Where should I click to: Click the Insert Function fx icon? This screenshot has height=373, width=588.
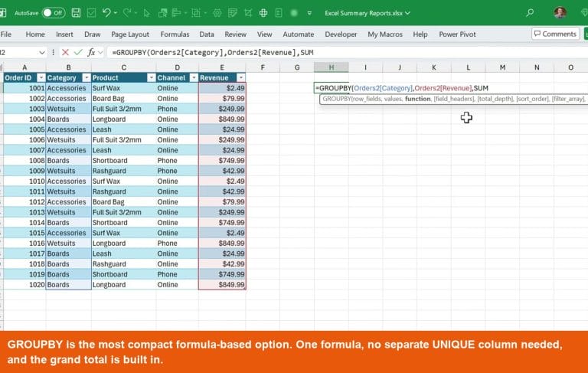click(91, 53)
